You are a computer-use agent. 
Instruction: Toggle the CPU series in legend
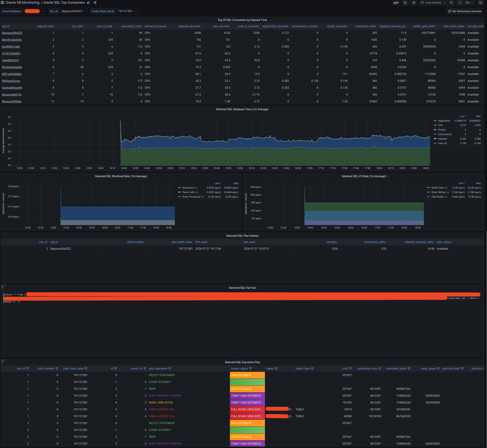click(x=440, y=125)
